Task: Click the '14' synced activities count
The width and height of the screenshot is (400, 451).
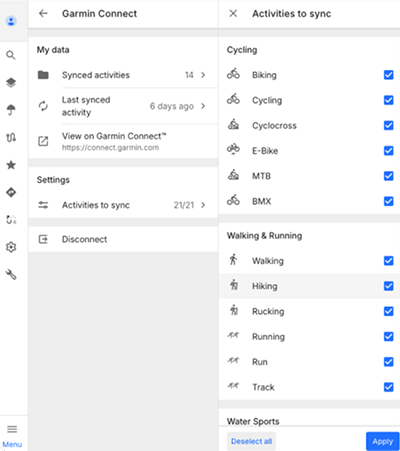Action: click(x=189, y=75)
